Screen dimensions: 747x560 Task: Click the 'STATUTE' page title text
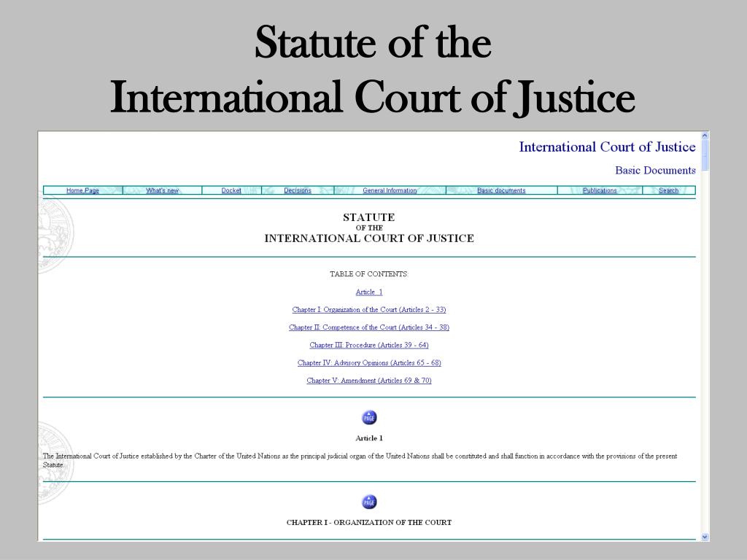[x=369, y=217]
